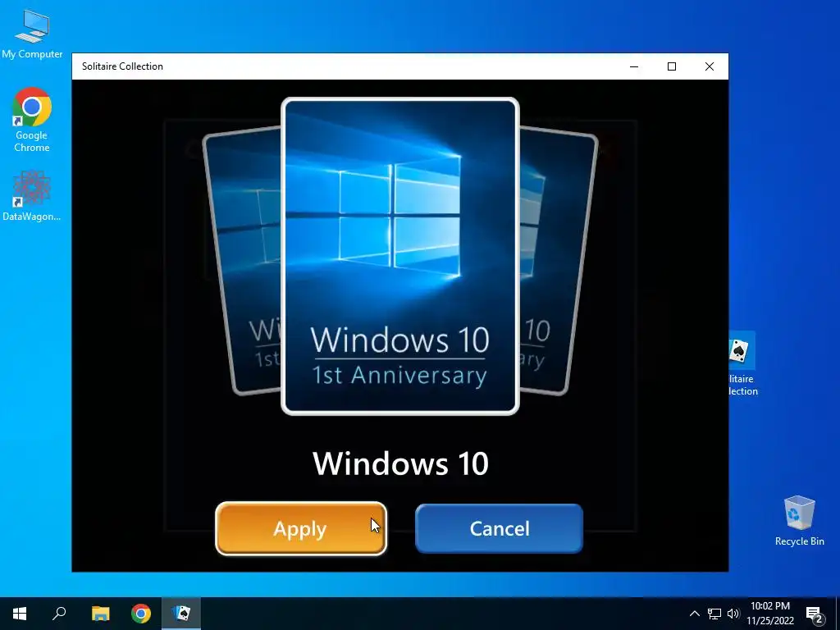The height and width of the screenshot is (630, 840).
Task: Open Solitaire Collection desktop shortcut
Action: pos(742,364)
